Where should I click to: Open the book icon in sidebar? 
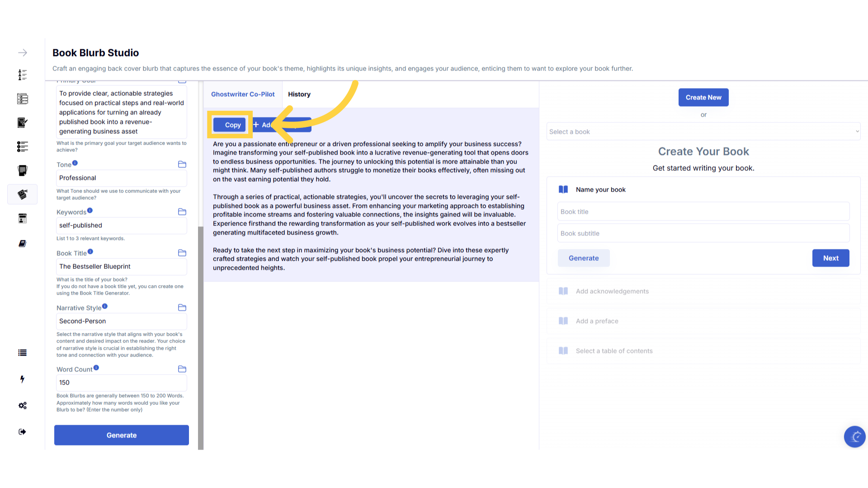click(x=23, y=244)
